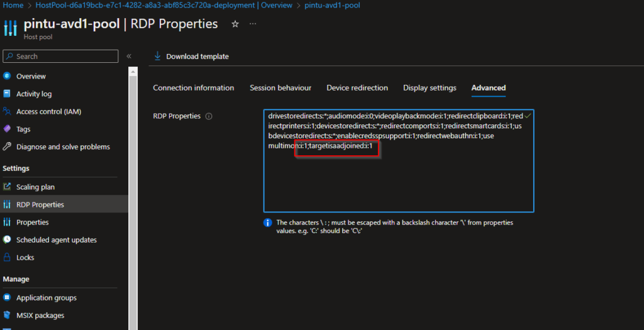644x330 pixels.
Task: Open HostPool deployment Overview breadcrumb
Action: (164, 5)
